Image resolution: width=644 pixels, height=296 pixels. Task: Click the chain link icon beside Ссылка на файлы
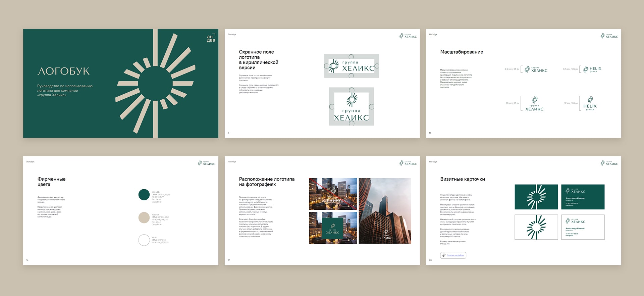click(444, 255)
